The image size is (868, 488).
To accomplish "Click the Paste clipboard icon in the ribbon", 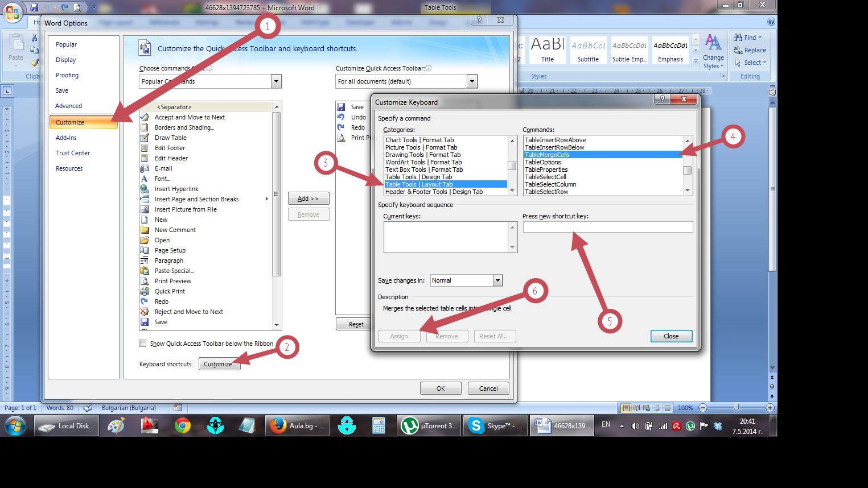I will (16, 43).
